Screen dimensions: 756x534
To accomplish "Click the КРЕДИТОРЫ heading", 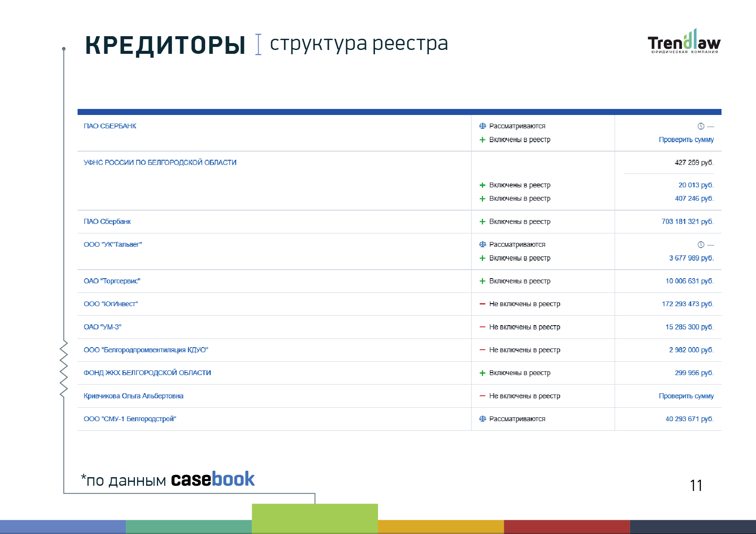I will pyautogui.click(x=165, y=45).
